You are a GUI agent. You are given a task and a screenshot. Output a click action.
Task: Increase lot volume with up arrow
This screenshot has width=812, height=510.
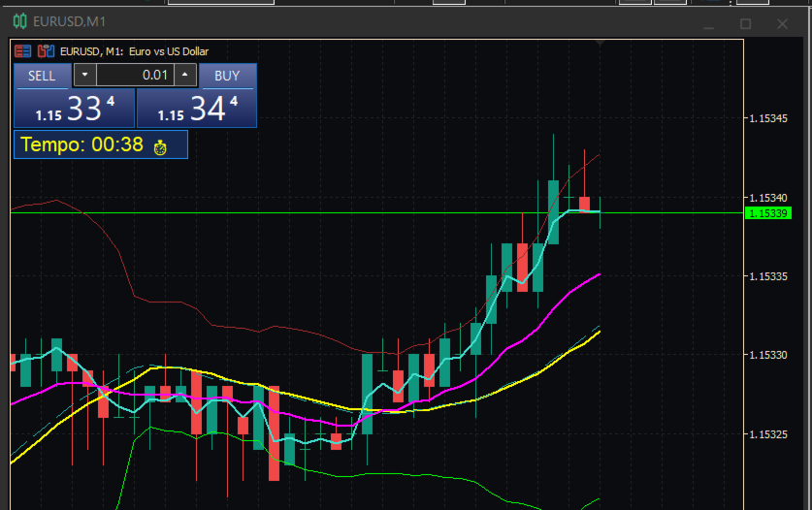[x=185, y=75]
